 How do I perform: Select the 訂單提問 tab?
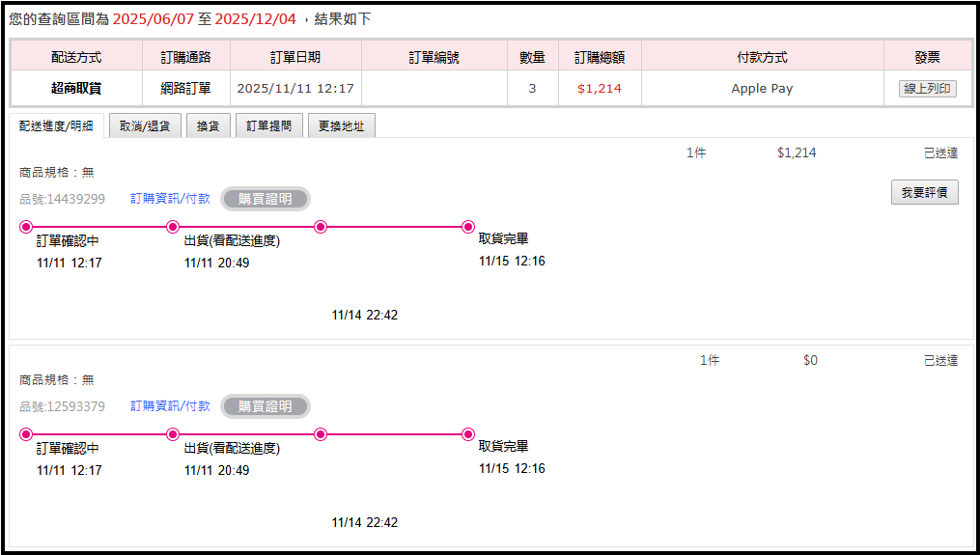coord(269,126)
